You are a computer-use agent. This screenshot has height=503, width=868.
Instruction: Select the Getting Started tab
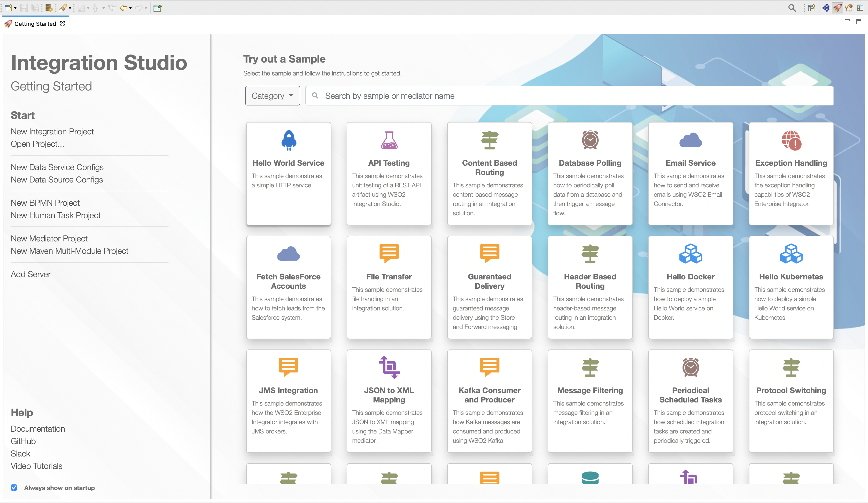[35, 24]
